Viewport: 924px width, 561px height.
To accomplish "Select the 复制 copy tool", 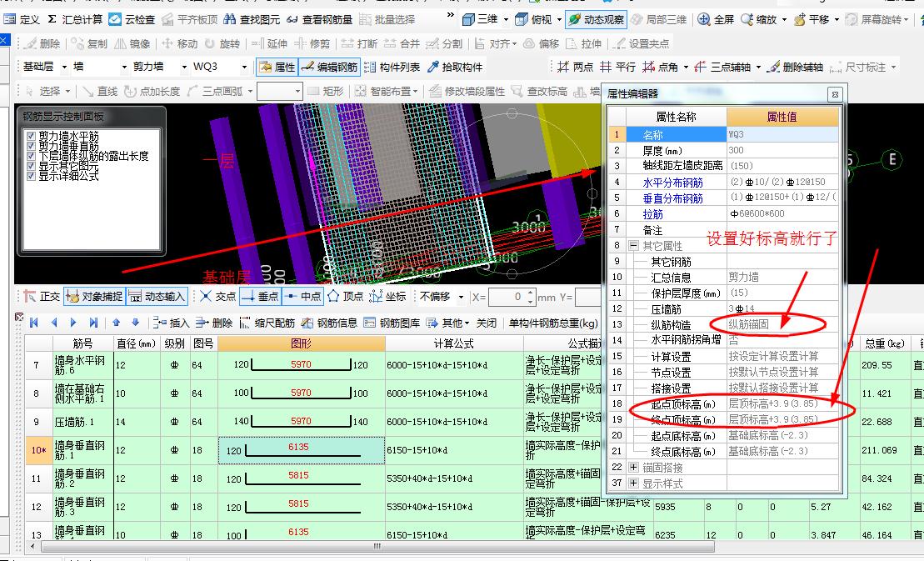I will 90,43.
